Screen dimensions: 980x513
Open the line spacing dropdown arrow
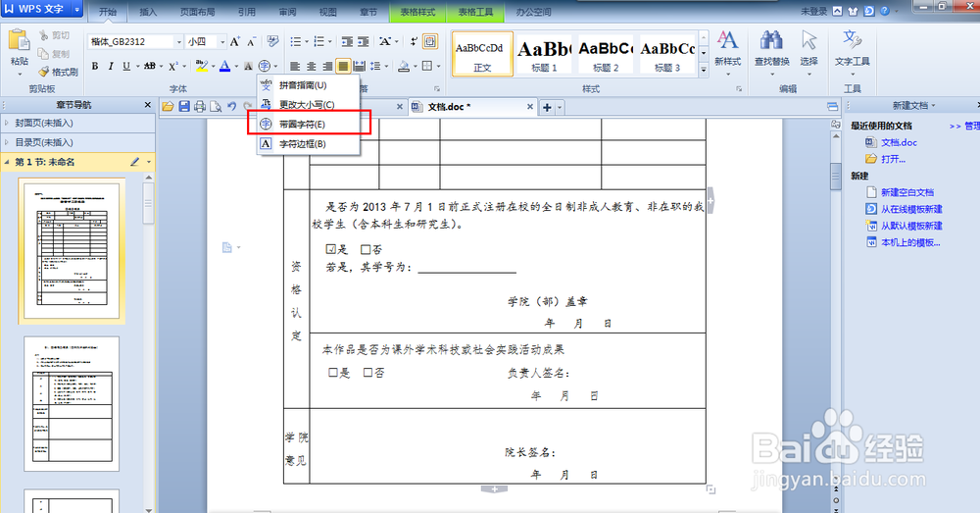pyautogui.click(x=386, y=66)
